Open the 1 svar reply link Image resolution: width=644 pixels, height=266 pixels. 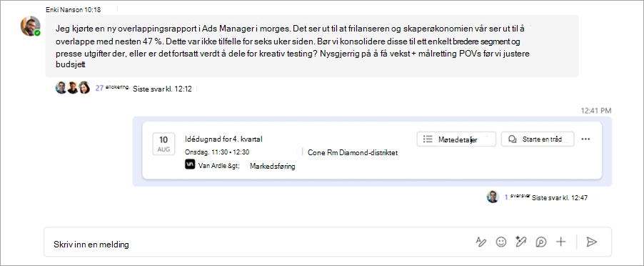(517, 197)
